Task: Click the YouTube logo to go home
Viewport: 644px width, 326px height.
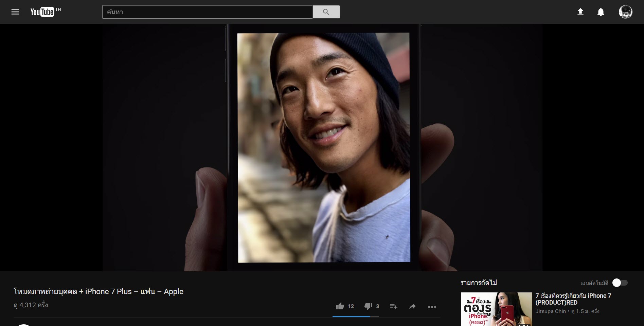Action: pyautogui.click(x=43, y=12)
